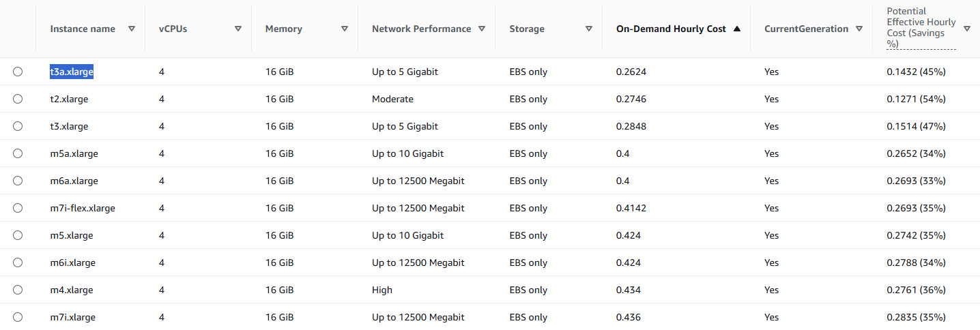Select the t3a.xlarge radio button
Image resolution: width=980 pixels, height=330 pixels.
(x=18, y=72)
